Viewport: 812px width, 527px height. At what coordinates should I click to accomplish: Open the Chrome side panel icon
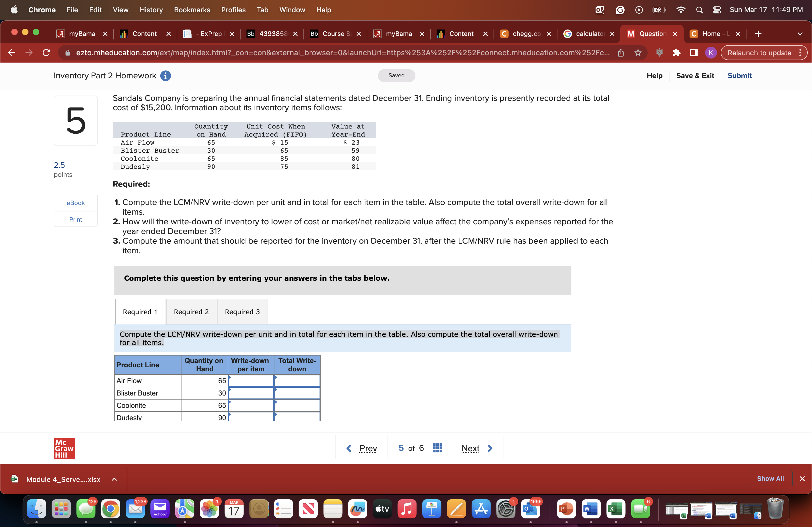coord(694,53)
